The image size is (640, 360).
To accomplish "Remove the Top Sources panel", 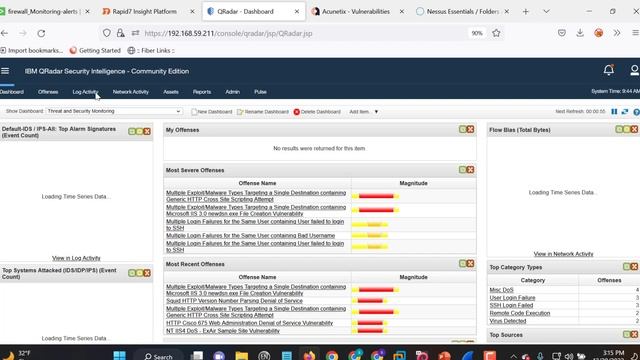I will [x=634, y=334].
